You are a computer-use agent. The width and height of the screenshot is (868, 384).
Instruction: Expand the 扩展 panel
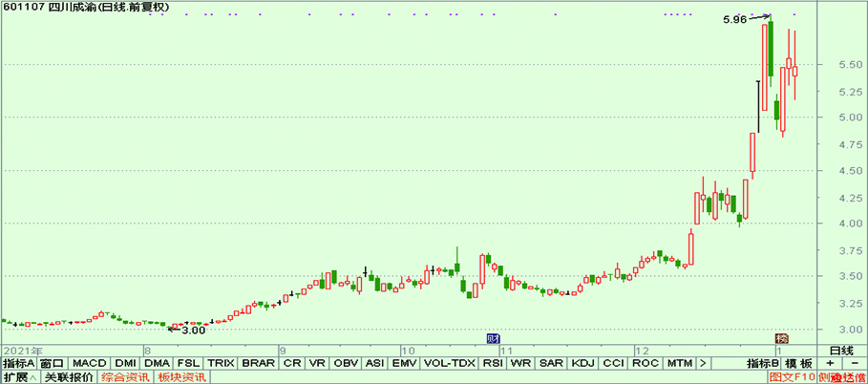[x=20, y=377]
